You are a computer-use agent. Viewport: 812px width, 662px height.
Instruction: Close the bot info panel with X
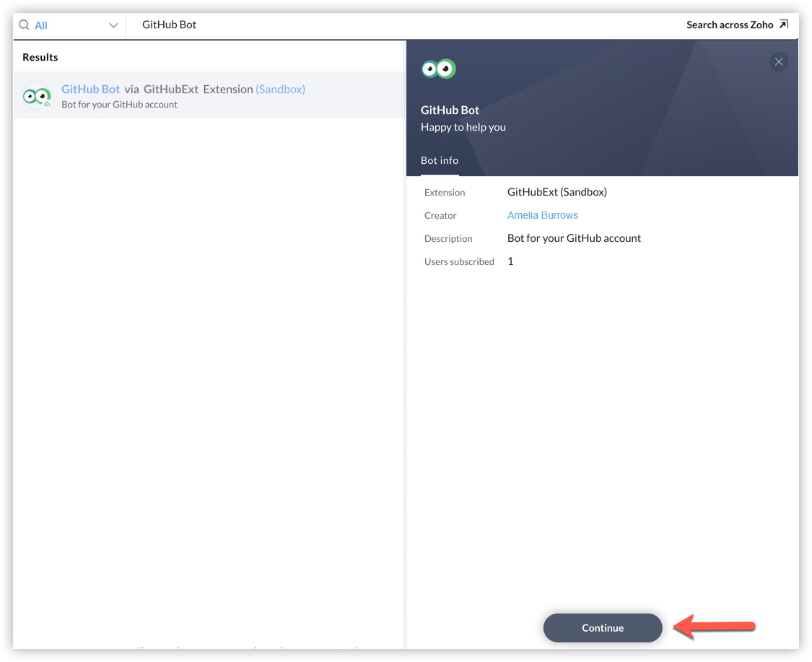click(x=779, y=62)
